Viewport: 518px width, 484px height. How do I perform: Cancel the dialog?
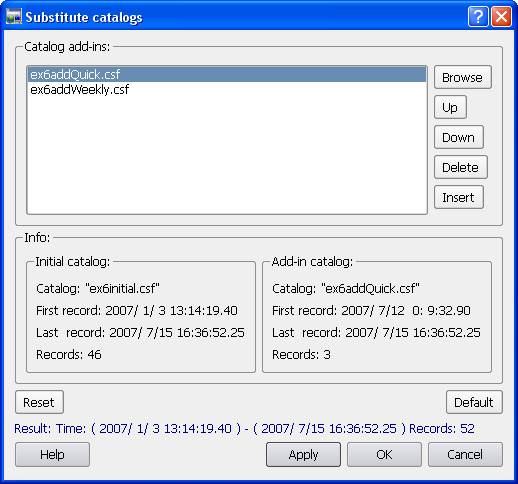pyautogui.click(x=465, y=455)
